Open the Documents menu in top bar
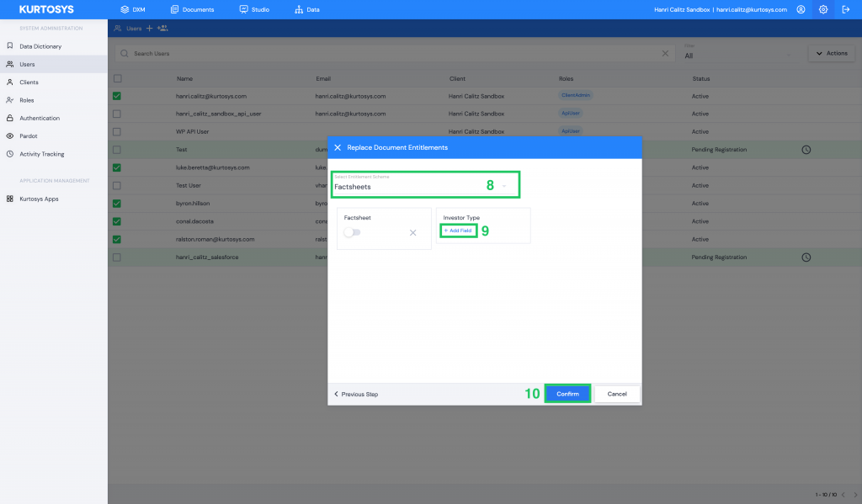Image resolution: width=862 pixels, height=504 pixels. (x=192, y=9)
